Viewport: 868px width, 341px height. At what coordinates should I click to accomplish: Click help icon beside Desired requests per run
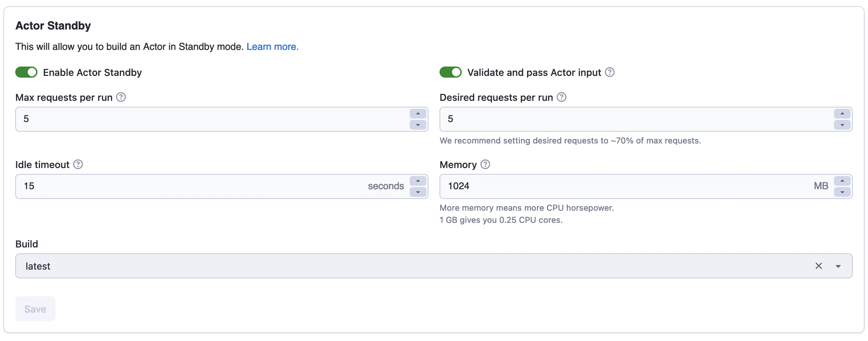pos(561,97)
